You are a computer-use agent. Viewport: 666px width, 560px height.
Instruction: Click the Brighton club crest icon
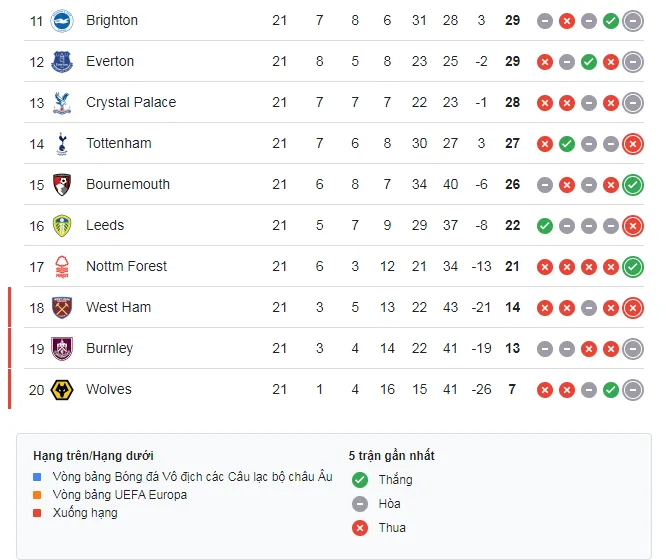[x=62, y=20]
